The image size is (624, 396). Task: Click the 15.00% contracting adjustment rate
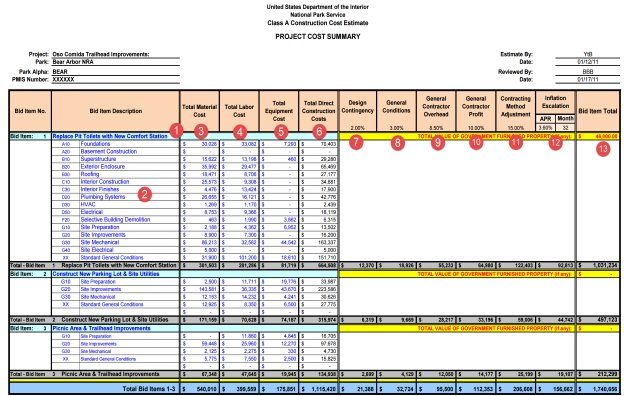point(515,128)
